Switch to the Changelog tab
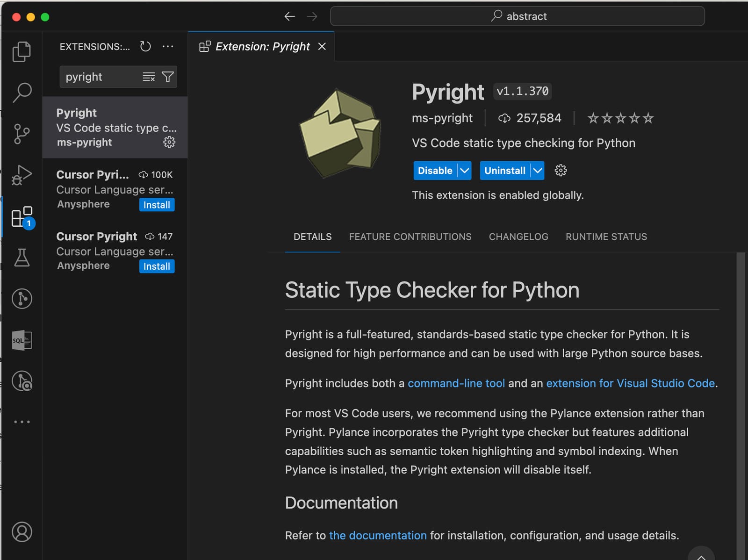This screenshot has height=560, width=748. (x=518, y=237)
